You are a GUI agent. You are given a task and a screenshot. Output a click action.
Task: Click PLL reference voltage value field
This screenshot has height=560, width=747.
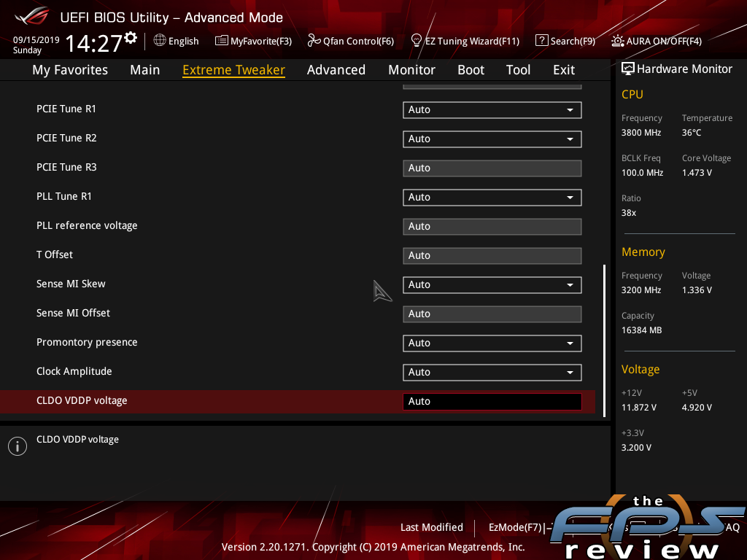[x=492, y=227]
